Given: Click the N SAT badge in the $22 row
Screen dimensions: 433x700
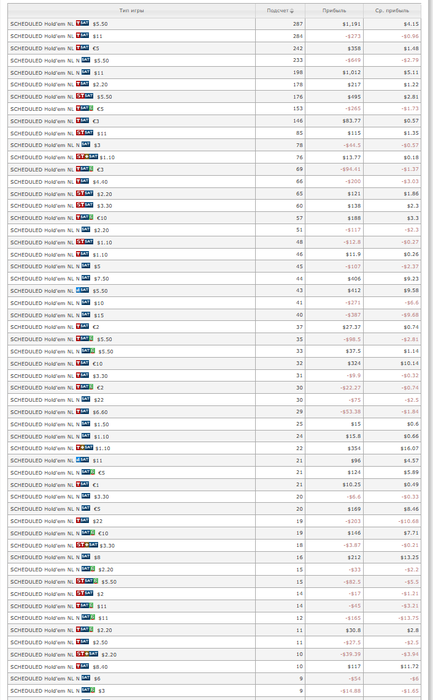Looking at the screenshot, I should click(86, 399).
